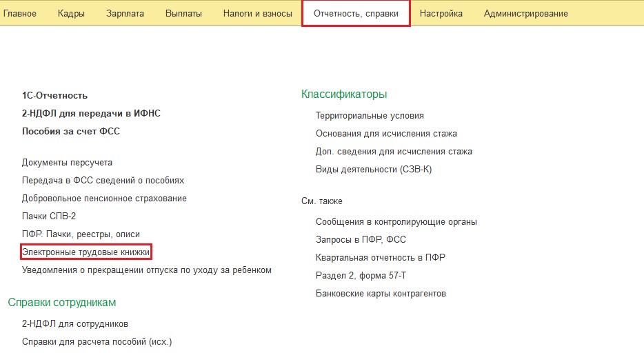
Task: Open the Настройка menu tab
Action: (x=441, y=14)
